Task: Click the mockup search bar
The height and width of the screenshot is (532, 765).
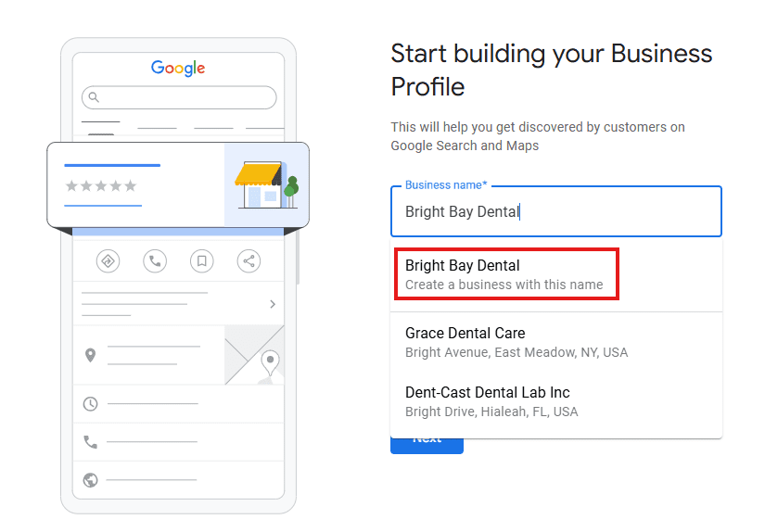Action: 179,97
